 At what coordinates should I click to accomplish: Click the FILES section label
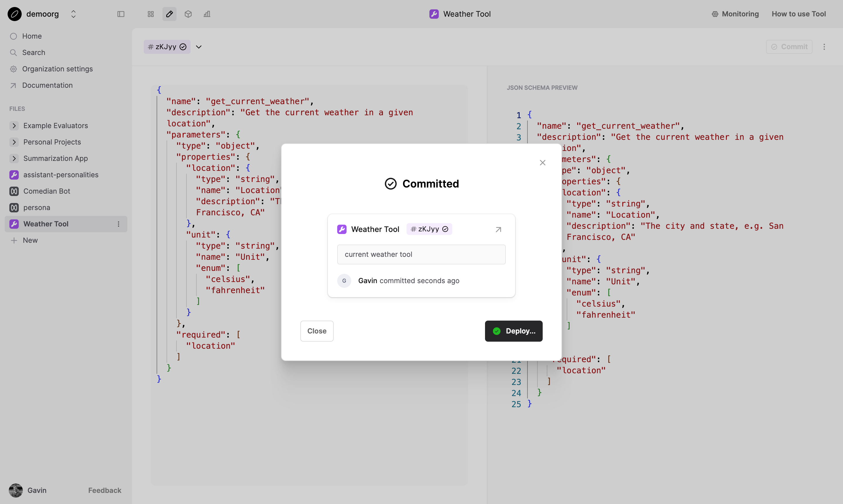click(17, 109)
